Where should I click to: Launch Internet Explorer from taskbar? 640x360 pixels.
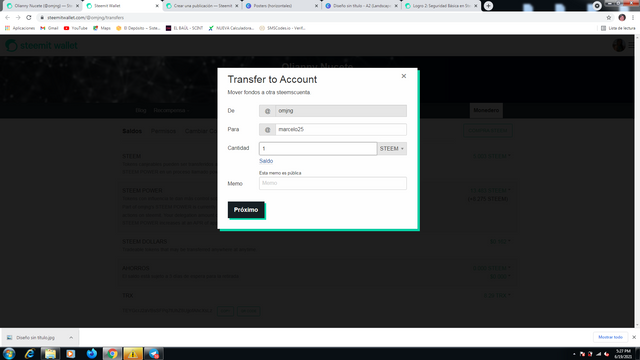click(29, 353)
